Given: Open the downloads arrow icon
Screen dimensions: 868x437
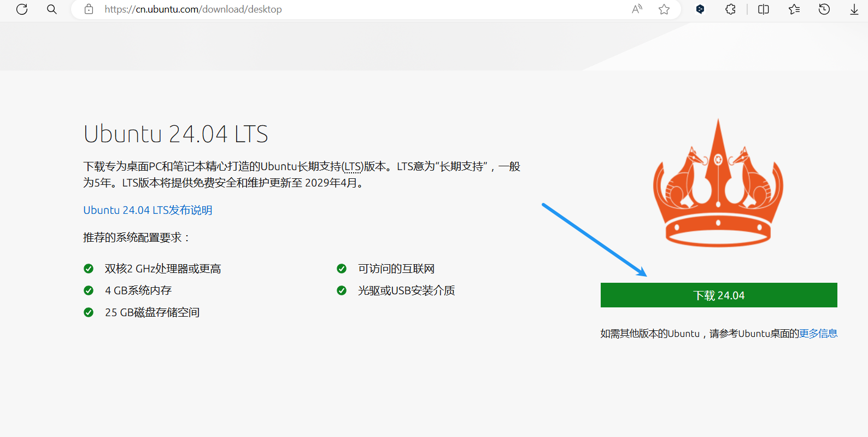Looking at the screenshot, I should pyautogui.click(x=854, y=9).
